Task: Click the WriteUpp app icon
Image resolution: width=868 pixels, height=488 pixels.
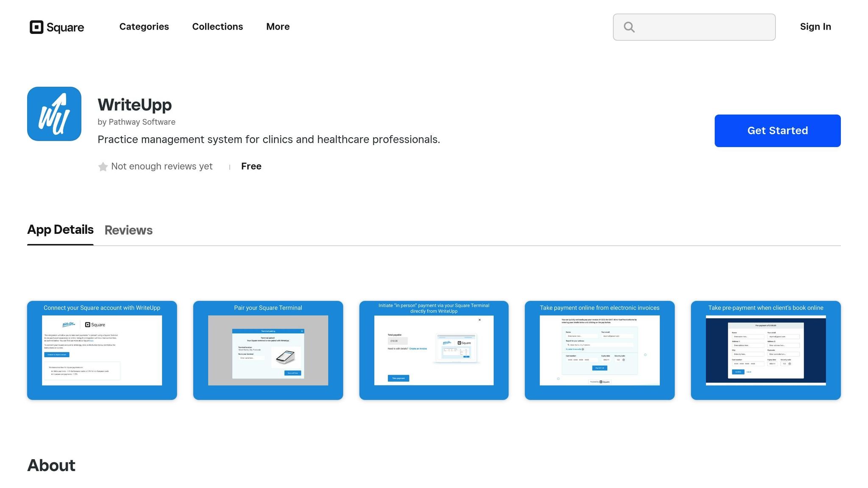Action: click(54, 114)
